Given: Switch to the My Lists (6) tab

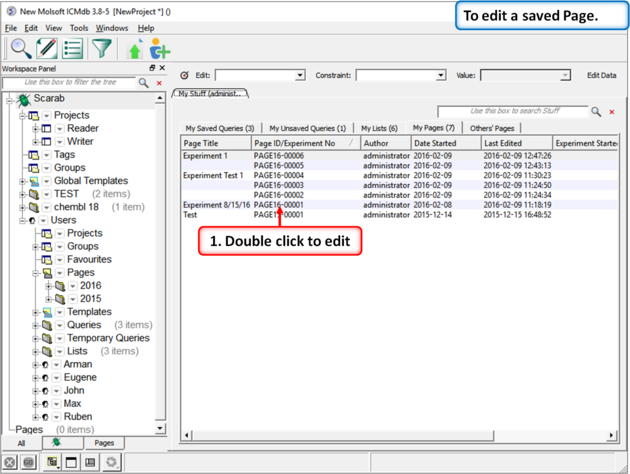Looking at the screenshot, I should click(x=379, y=129).
